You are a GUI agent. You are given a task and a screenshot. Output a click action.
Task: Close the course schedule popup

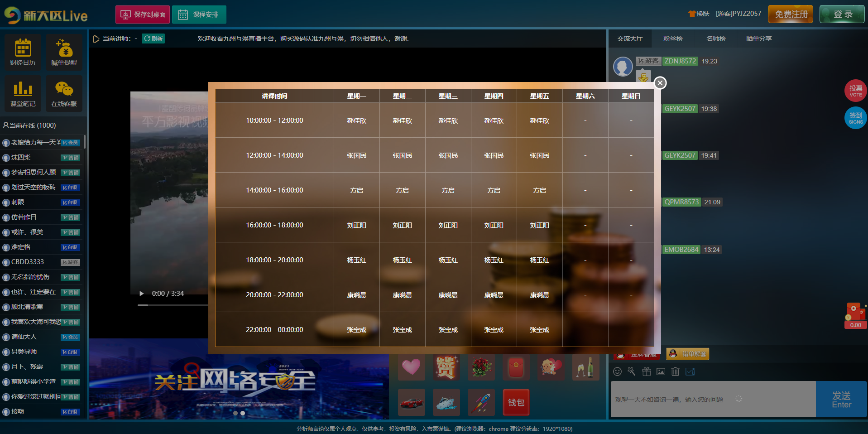pos(660,83)
